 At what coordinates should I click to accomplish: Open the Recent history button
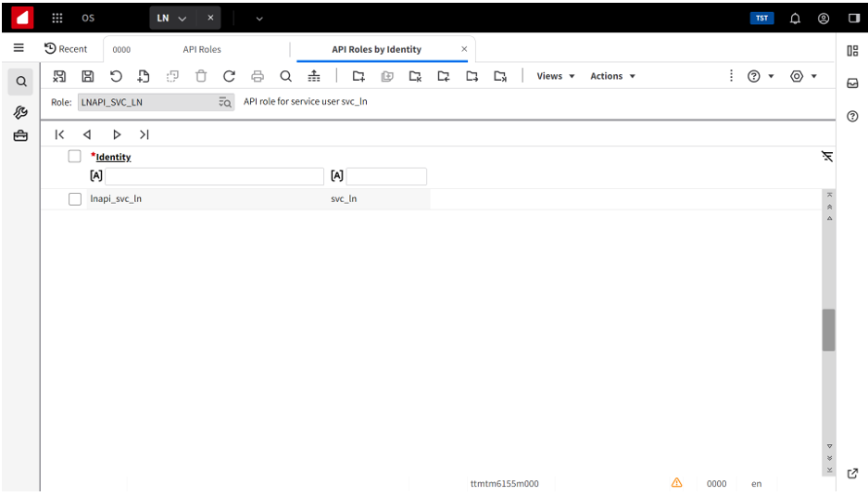pos(66,49)
